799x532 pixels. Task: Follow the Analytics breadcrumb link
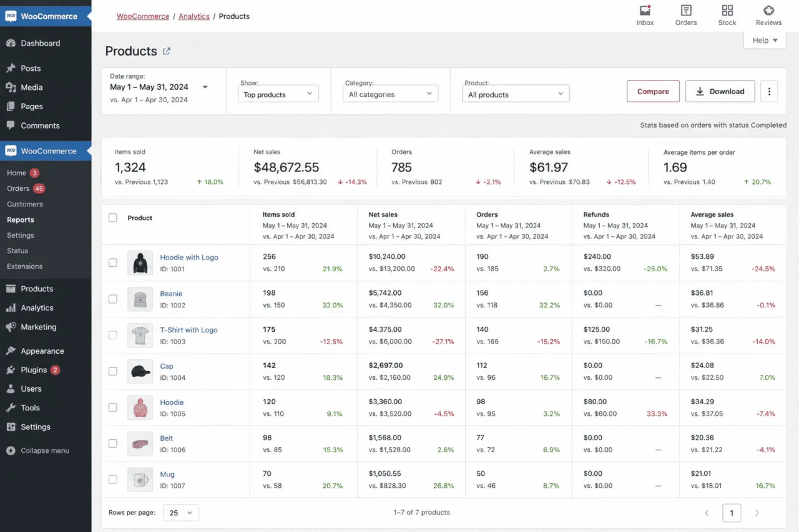(194, 16)
